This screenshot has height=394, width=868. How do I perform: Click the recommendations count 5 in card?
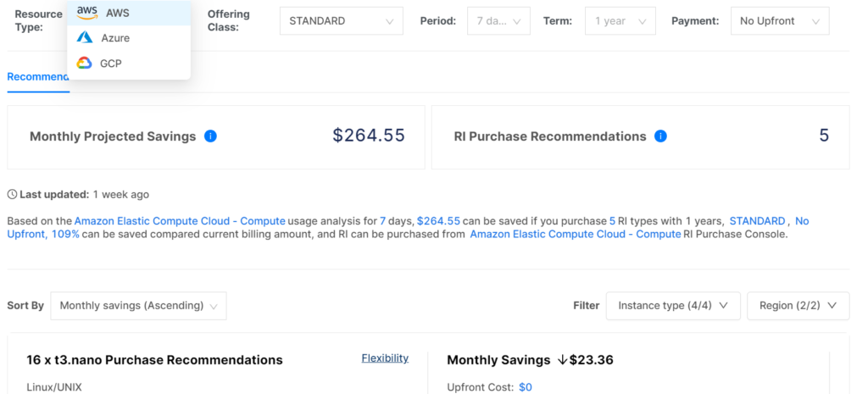coord(824,136)
